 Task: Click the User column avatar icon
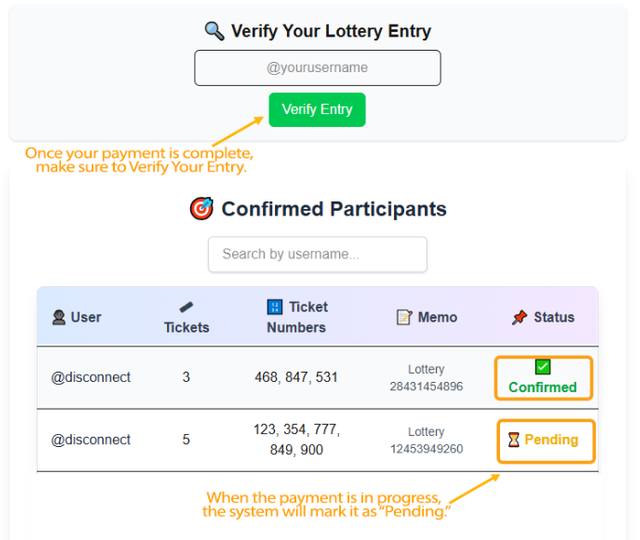pos(58,317)
